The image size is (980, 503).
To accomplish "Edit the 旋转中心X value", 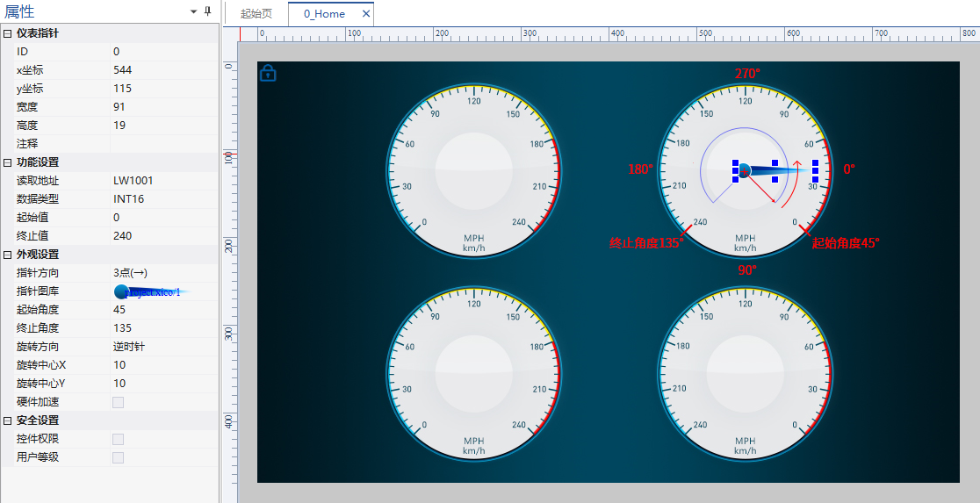I will pos(164,365).
